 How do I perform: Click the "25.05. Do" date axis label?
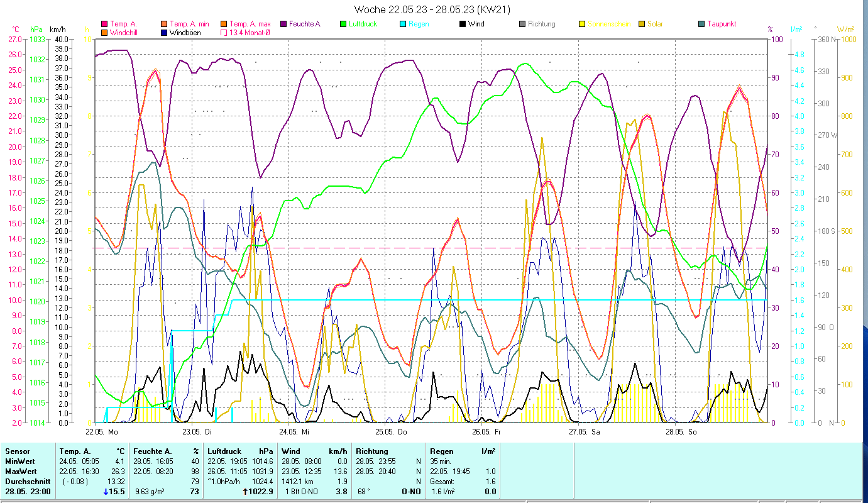392,432
